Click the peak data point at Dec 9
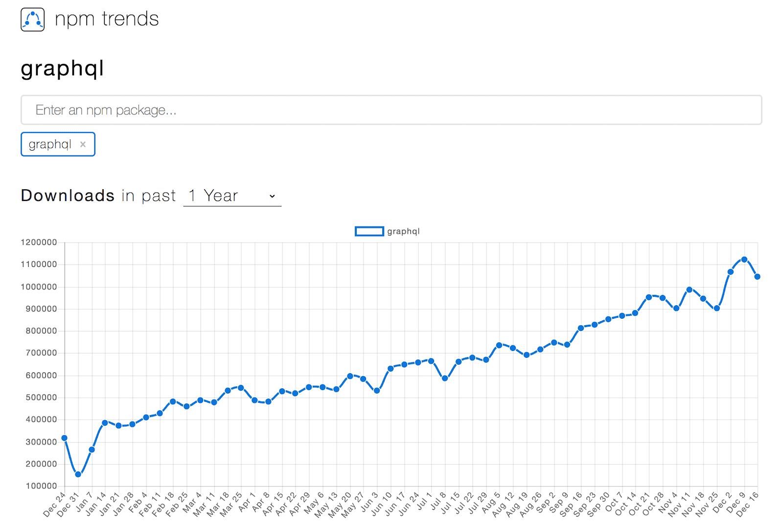The image size is (783, 532). [x=744, y=260]
